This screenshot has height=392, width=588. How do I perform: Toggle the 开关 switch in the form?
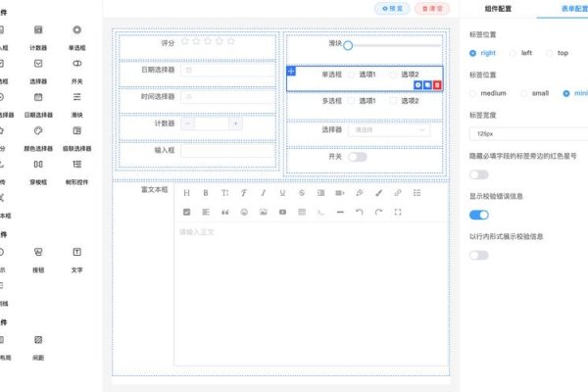358,157
